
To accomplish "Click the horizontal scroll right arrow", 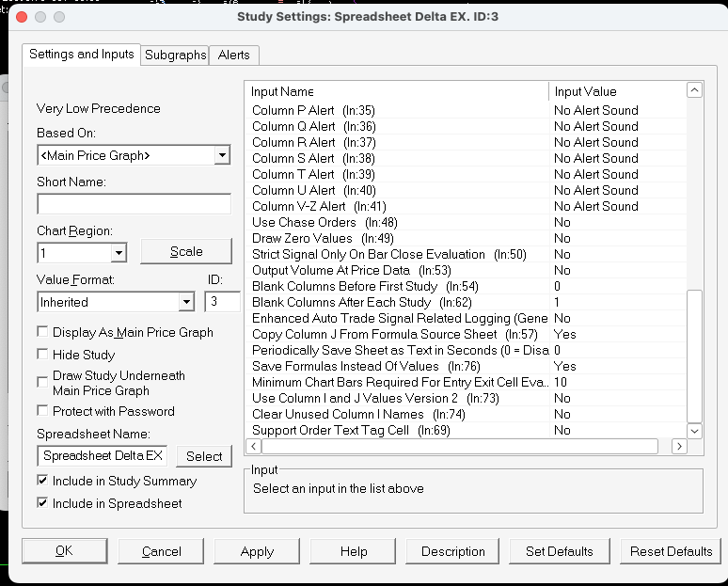I will point(679,447).
